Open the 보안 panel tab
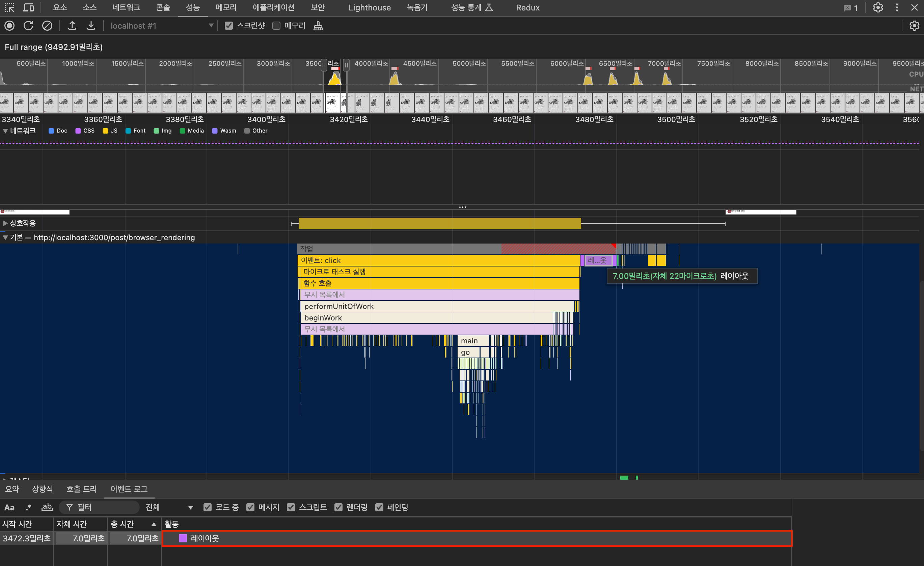Viewport: 924px width, 566px height. (x=318, y=7)
